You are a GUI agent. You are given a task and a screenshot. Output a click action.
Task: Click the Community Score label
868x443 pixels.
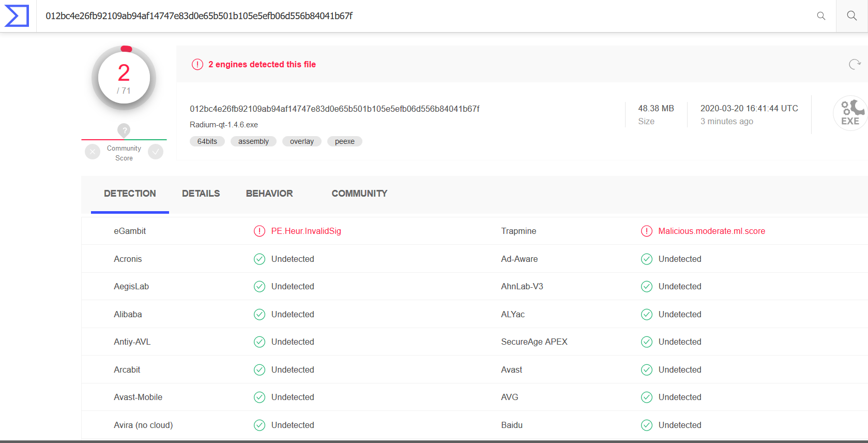click(x=124, y=153)
